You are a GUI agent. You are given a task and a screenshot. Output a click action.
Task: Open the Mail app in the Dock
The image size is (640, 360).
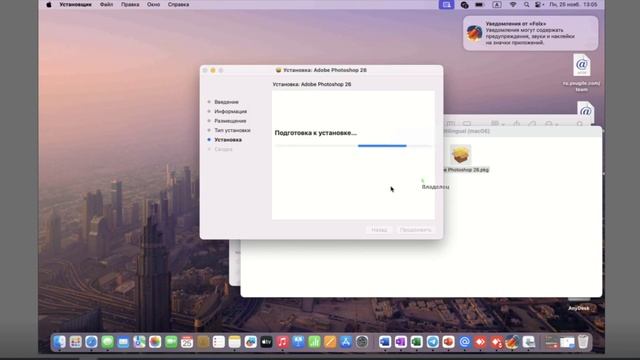click(x=123, y=342)
